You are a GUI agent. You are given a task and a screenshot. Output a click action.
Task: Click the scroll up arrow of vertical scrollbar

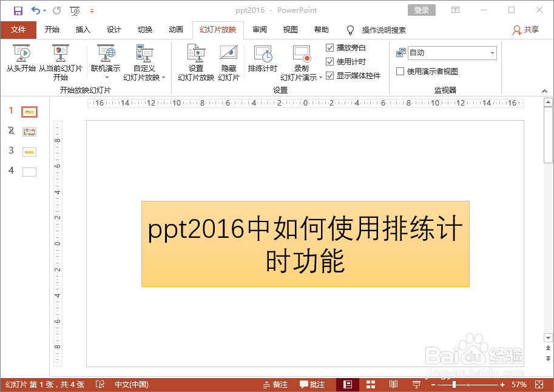[548, 103]
